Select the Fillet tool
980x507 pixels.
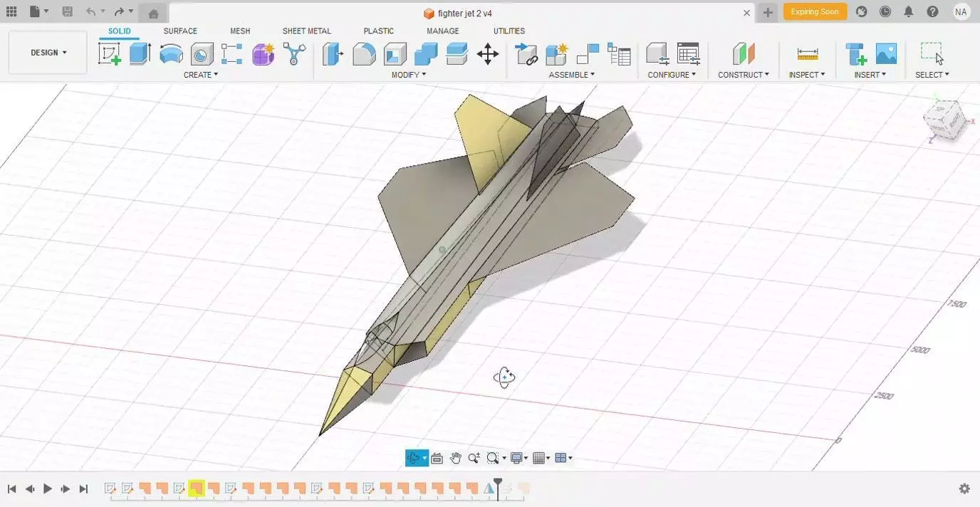click(364, 54)
